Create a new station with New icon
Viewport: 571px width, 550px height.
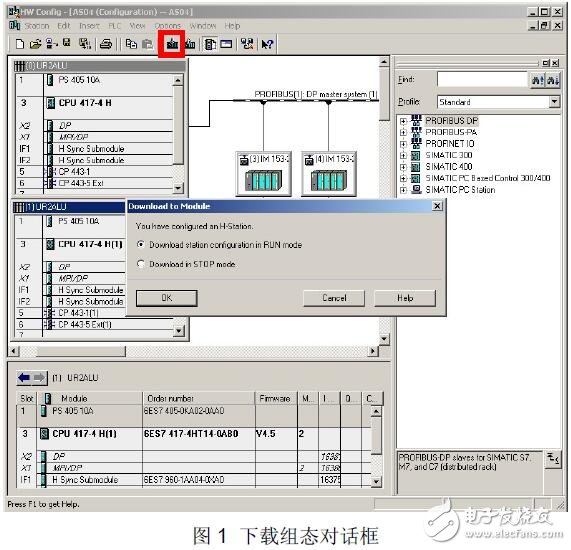click(x=20, y=44)
